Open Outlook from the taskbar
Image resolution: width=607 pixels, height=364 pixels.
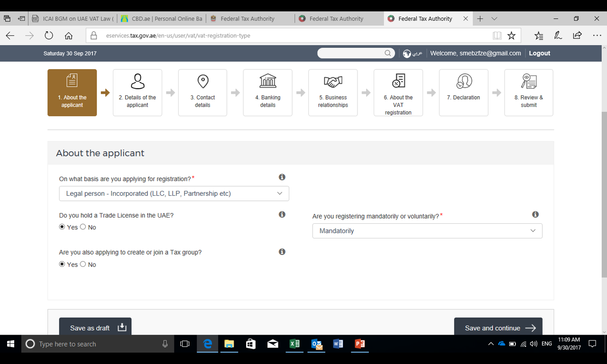(x=316, y=344)
